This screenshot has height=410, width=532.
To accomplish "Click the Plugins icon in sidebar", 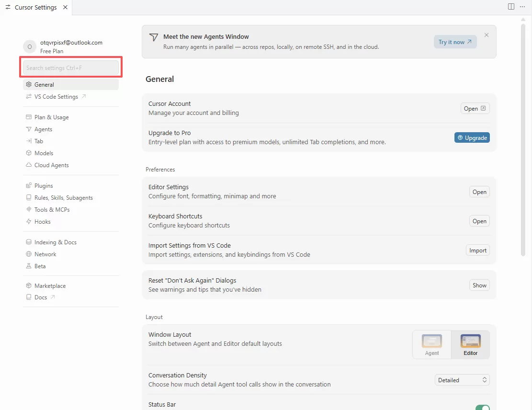I will [x=29, y=186].
